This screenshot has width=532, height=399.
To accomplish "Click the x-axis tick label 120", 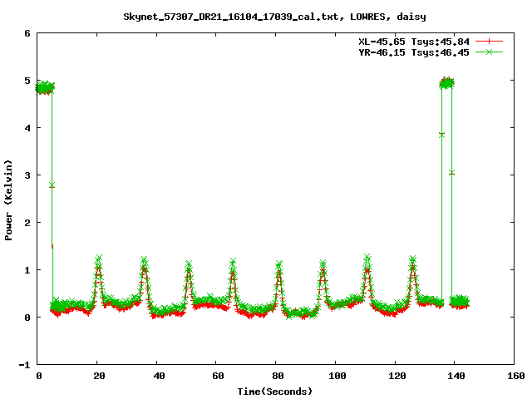I will [x=397, y=376].
